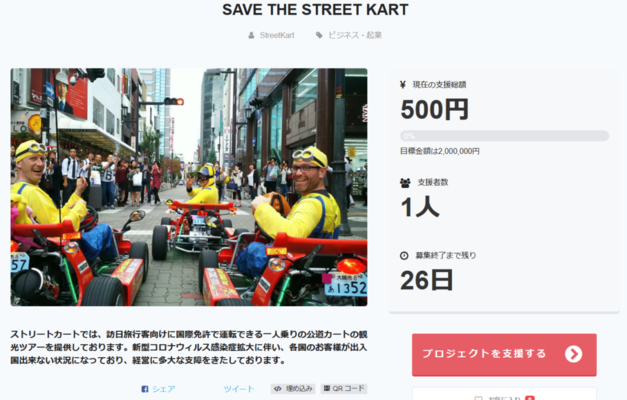Click the supporters group icon next to 支援者数

(405, 183)
